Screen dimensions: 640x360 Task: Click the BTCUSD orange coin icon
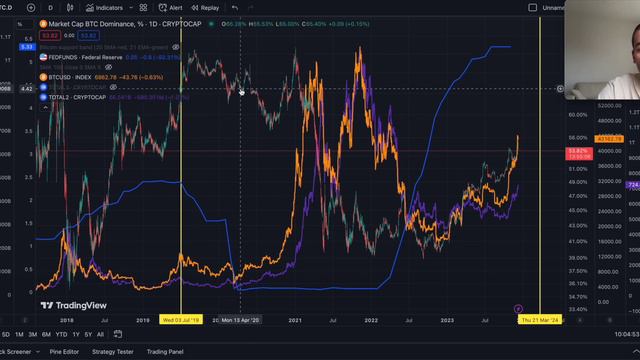pos(43,77)
